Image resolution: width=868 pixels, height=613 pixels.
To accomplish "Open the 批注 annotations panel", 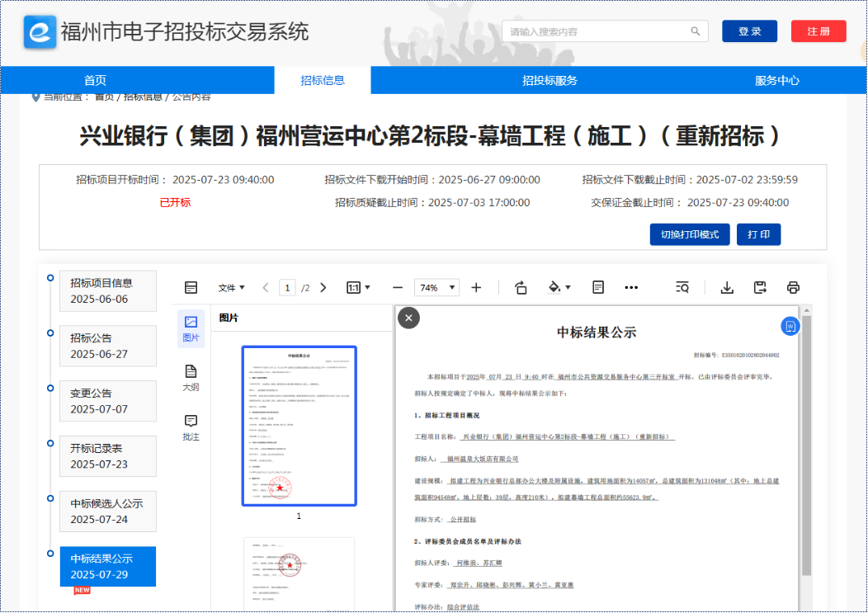I will (191, 428).
